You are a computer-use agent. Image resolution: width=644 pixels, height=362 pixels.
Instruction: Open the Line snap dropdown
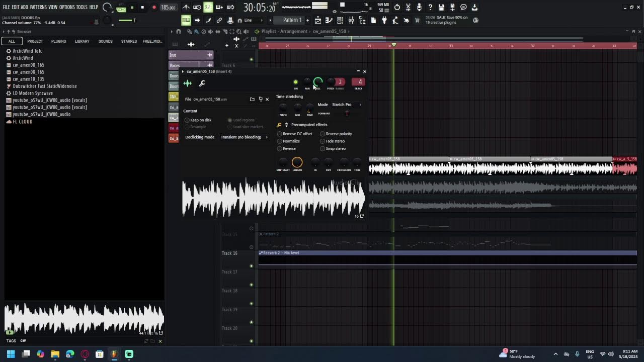click(x=254, y=20)
